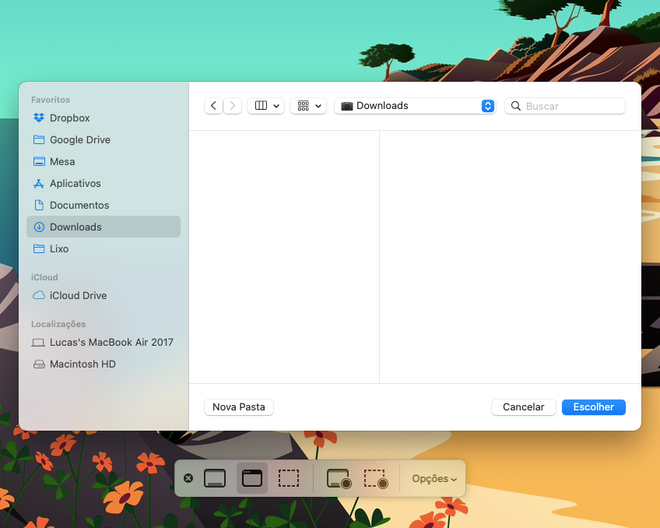Go forward with the right chevron
This screenshot has height=528, width=660.
(232, 106)
